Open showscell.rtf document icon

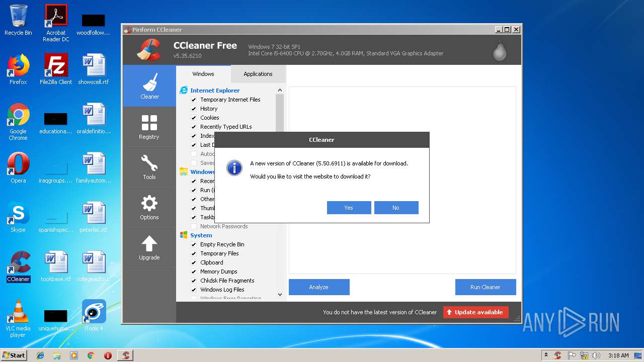click(94, 69)
